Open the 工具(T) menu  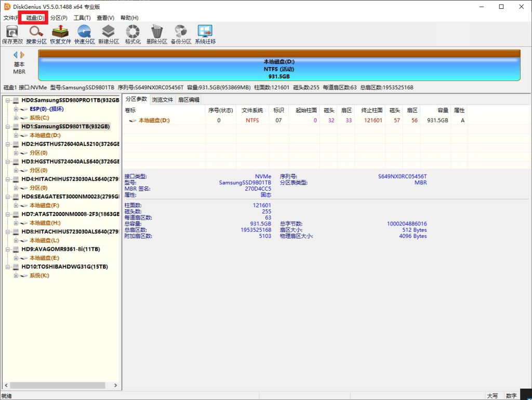(82, 18)
